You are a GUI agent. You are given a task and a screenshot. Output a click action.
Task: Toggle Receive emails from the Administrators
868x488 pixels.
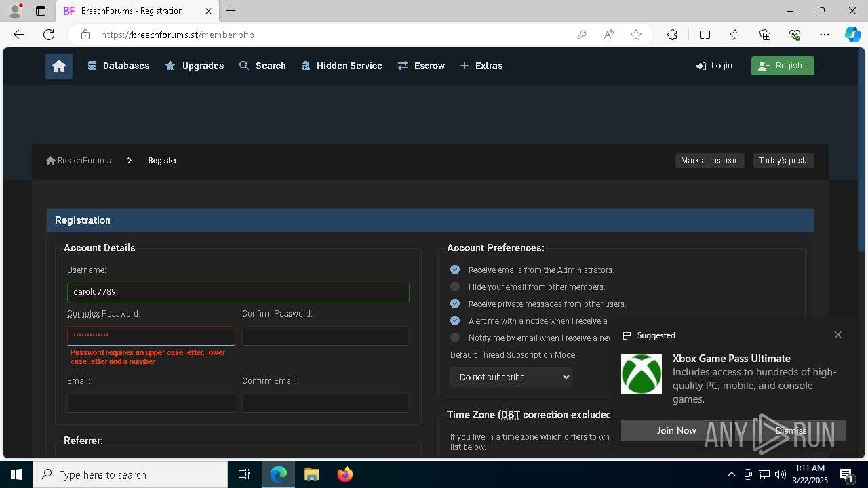tap(455, 270)
